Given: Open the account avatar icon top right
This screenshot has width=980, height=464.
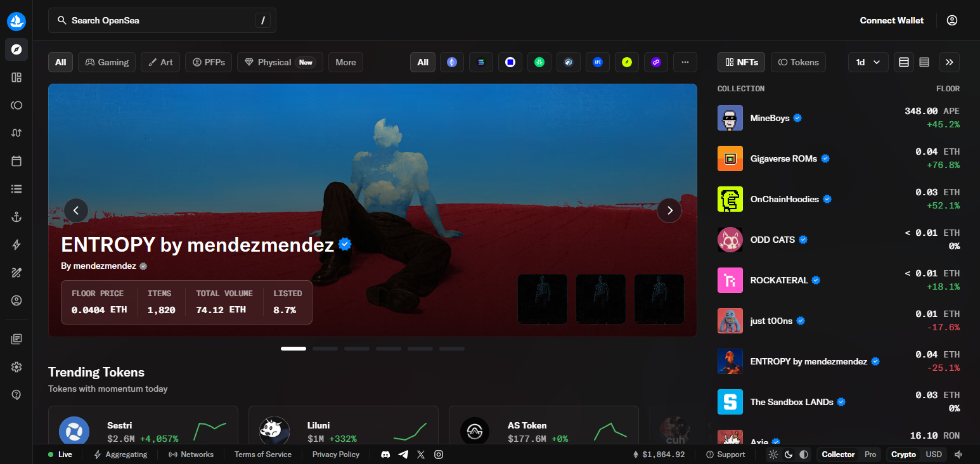Looking at the screenshot, I should click(952, 20).
